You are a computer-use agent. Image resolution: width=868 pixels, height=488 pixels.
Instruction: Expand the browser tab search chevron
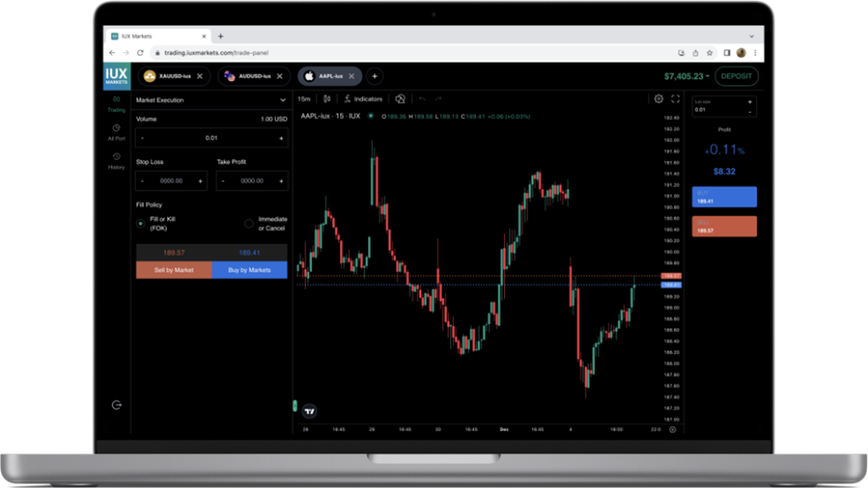pyautogui.click(x=751, y=36)
